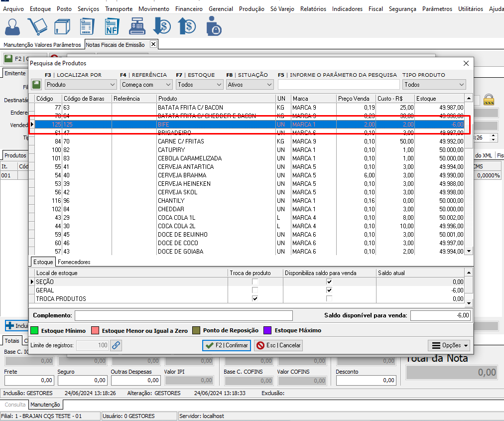This screenshot has height=421, width=504.
Task: Uncheck Disponibiliza saldo para venda for GERAL
Action: [329, 290]
